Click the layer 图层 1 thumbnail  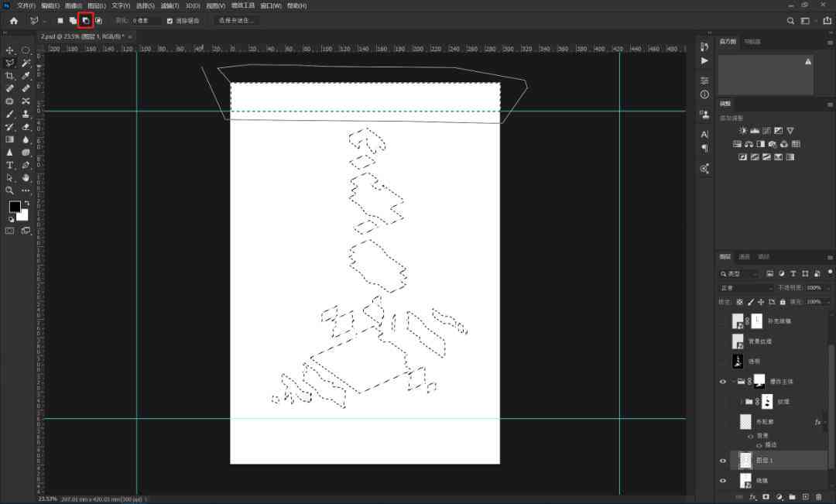[x=745, y=461]
